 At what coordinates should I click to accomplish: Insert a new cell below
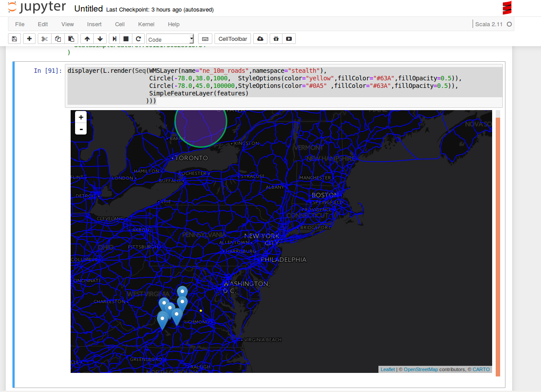coord(29,39)
